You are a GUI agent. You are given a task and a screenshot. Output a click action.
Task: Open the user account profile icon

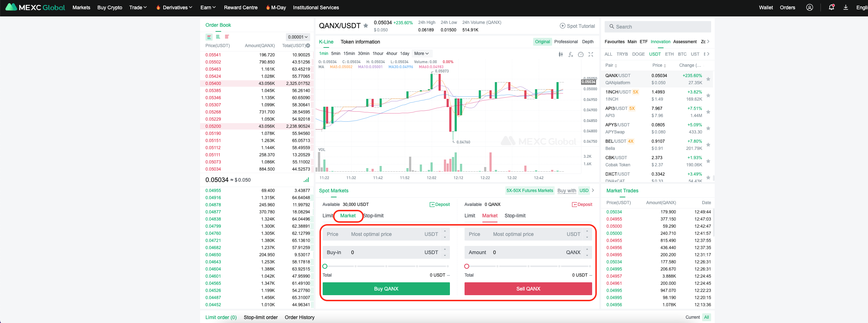point(810,7)
